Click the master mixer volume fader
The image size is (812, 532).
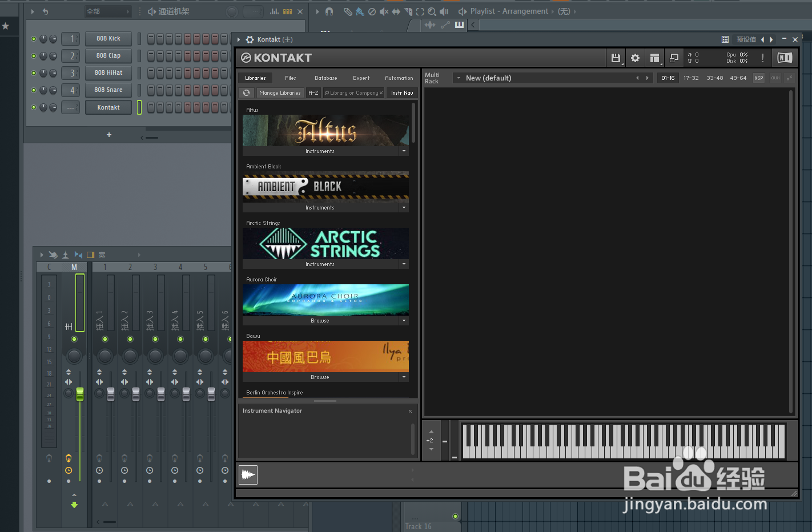(80, 393)
